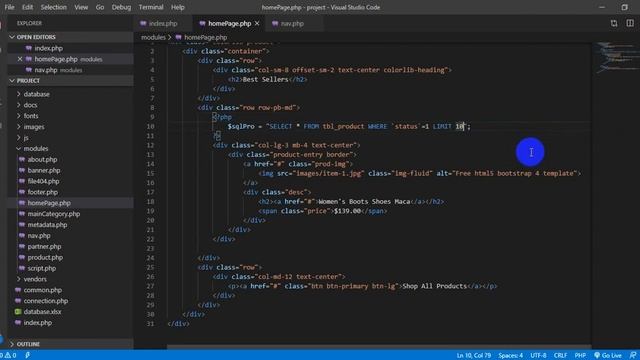Close the homePage.php editor tab
Viewport: 640px width, 360px height.
257,24
